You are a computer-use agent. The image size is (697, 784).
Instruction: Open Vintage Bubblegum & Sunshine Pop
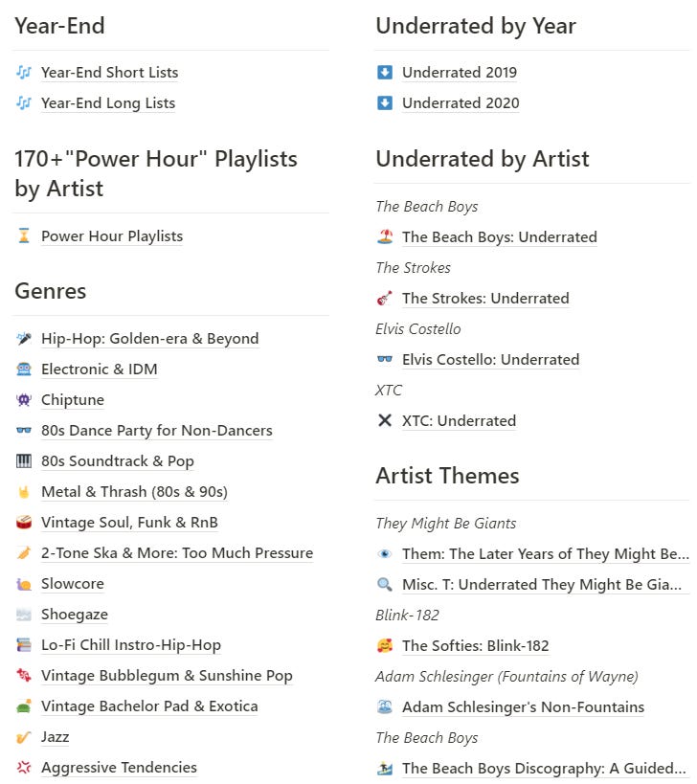click(167, 676)
